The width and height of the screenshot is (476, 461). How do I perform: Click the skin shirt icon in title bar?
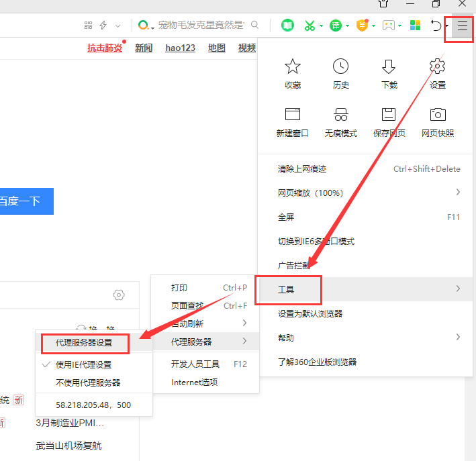[x=383, y=3]
